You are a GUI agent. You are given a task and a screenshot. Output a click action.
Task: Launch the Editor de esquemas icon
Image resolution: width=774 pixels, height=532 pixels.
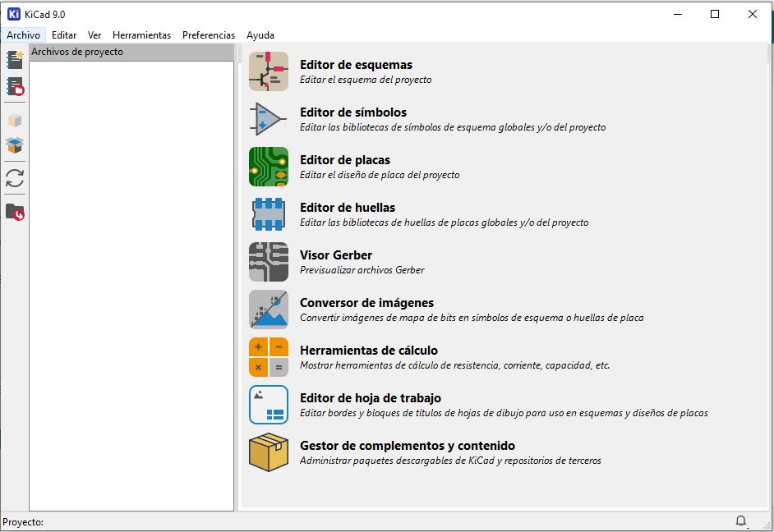(x=269, y=71)
